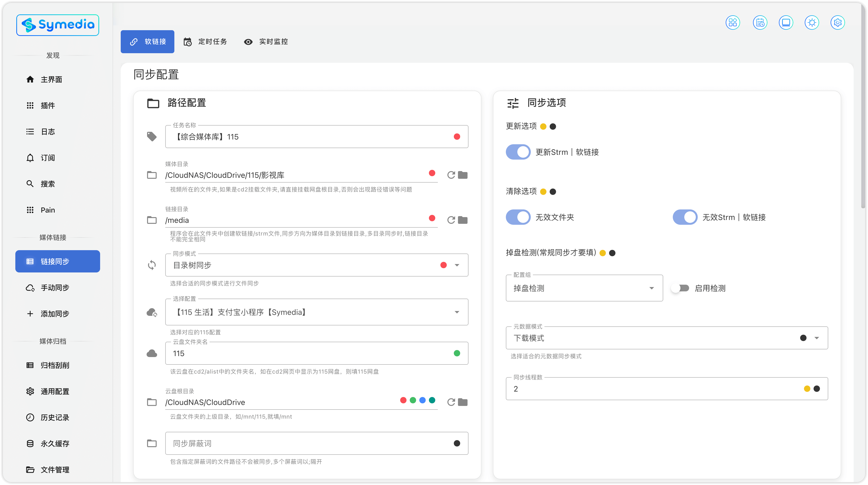The width and height of the screenshot is (868, 485).
Task: Refresh the 媒体目录 path
Action: coord(451,175)
